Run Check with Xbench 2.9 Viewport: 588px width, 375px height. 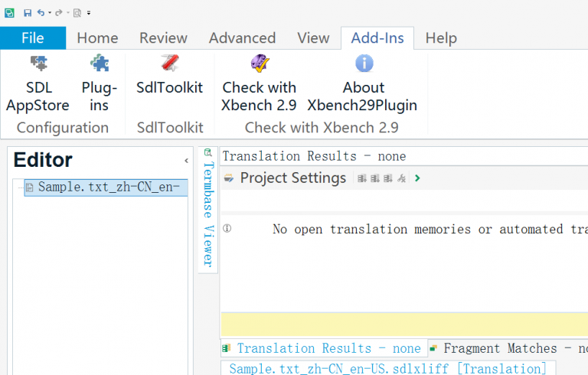[259, 84]
